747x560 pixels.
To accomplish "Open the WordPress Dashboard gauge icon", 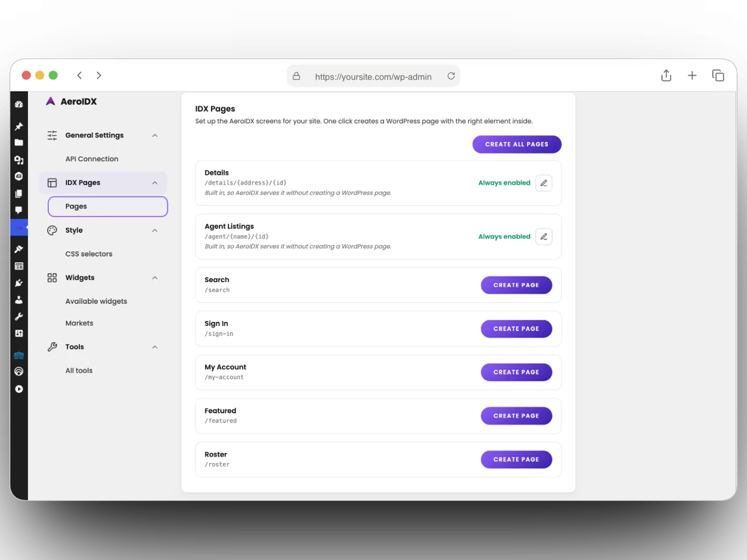I will click(19, 105).
